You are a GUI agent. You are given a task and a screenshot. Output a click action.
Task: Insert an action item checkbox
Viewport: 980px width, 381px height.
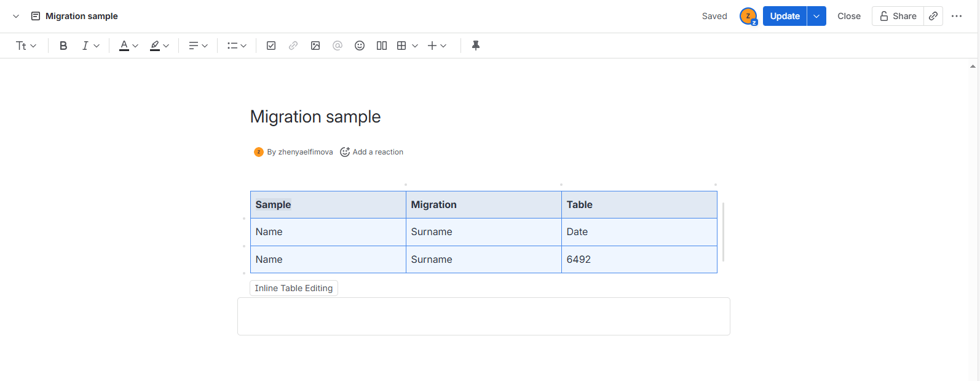coord(271,45)
